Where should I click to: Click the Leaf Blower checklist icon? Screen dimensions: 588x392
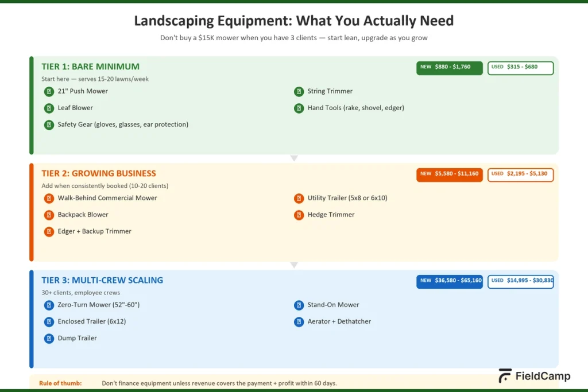pyautogui.click(x=48, y=108)
